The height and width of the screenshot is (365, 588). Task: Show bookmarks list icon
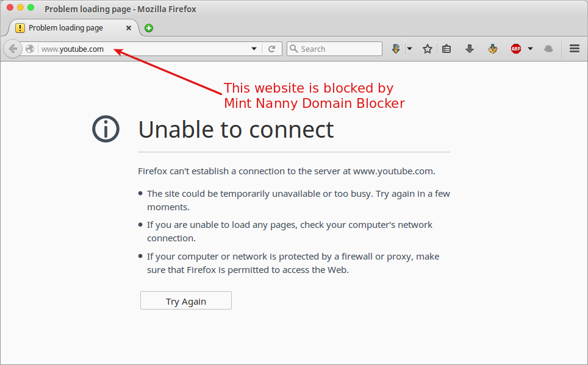coord(446,49)
